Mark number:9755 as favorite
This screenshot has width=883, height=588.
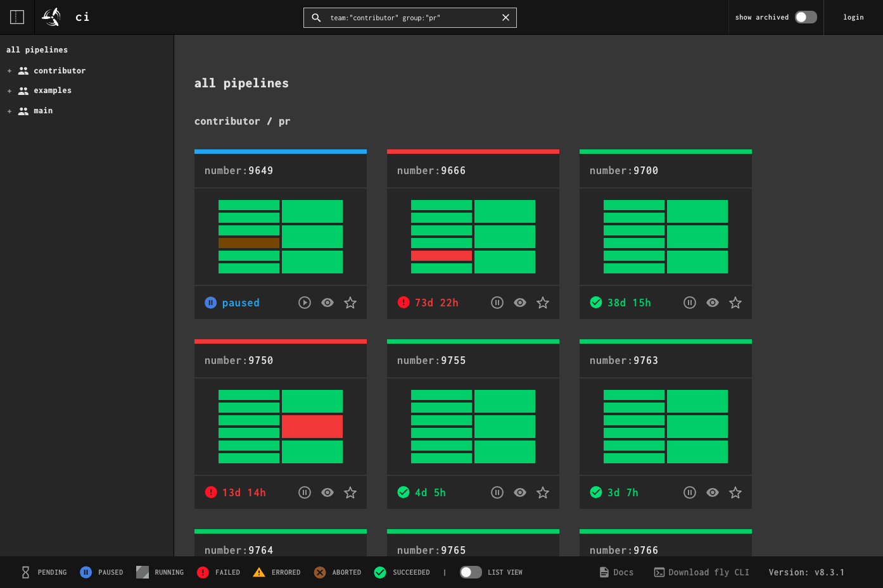543,492
